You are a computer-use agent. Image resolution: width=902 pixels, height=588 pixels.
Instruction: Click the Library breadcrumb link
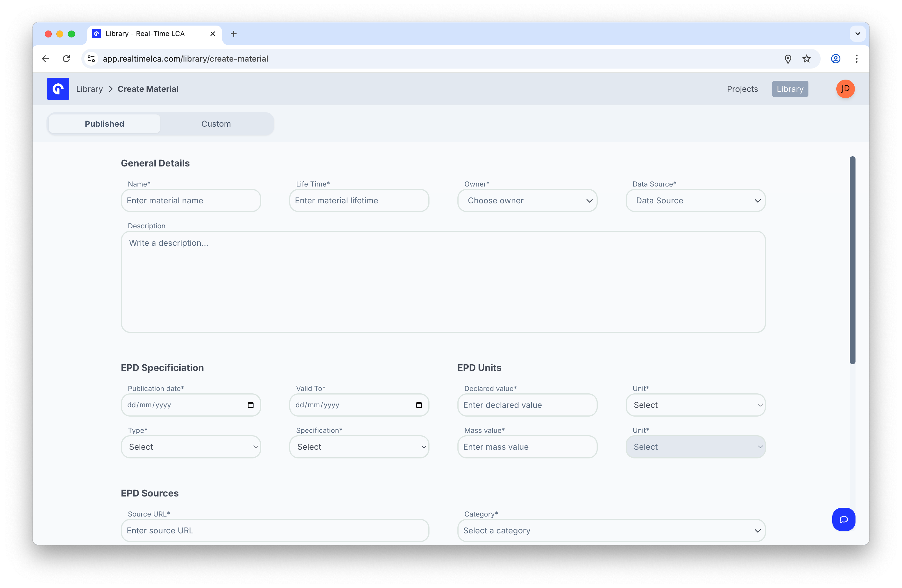pyautogui.click(x=90, y=89)
